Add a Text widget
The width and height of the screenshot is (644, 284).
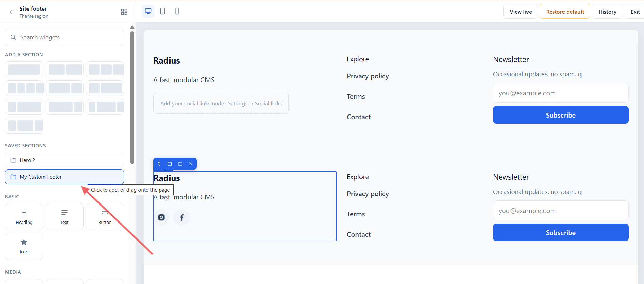click(x=65, y=217)
